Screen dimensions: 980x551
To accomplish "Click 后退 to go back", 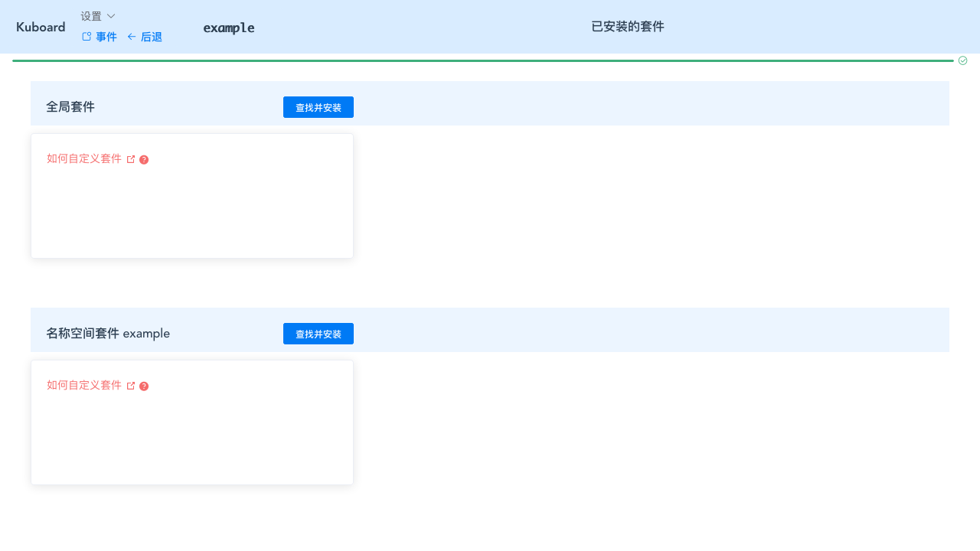I will tap(152, 37).
